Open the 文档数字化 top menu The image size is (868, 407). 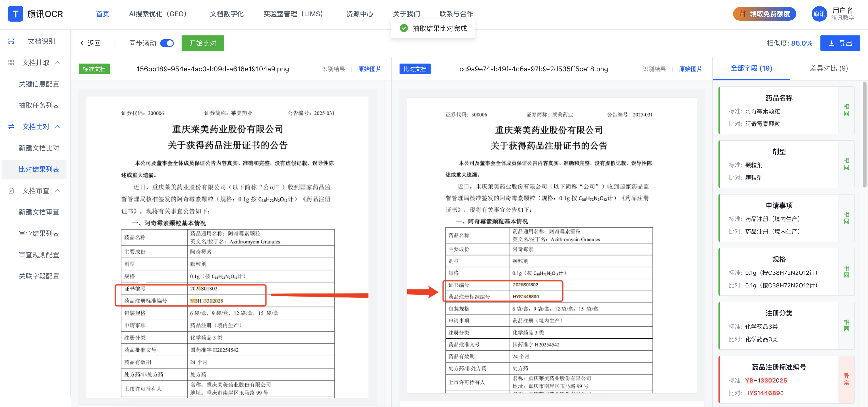pyautogui.click(x=226, y=14)
